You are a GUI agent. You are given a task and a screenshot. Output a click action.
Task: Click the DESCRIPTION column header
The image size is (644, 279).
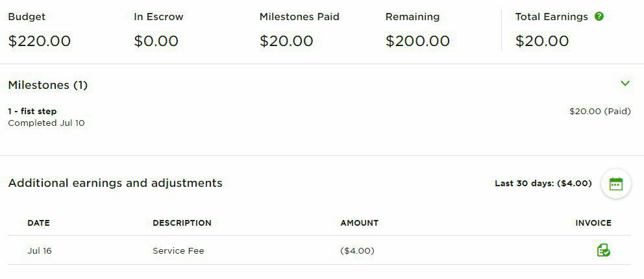[182, 223]
